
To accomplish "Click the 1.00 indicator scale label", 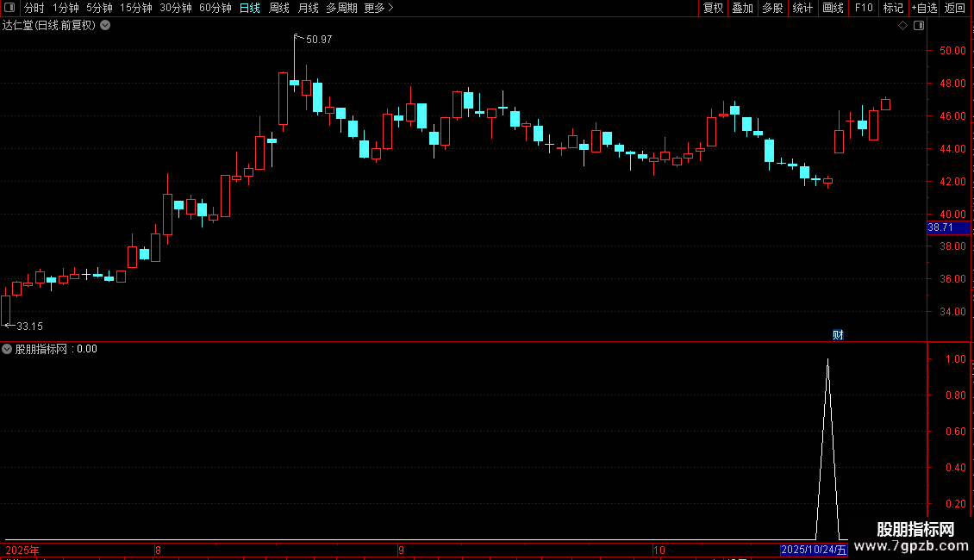I will [x=955, y=359].
